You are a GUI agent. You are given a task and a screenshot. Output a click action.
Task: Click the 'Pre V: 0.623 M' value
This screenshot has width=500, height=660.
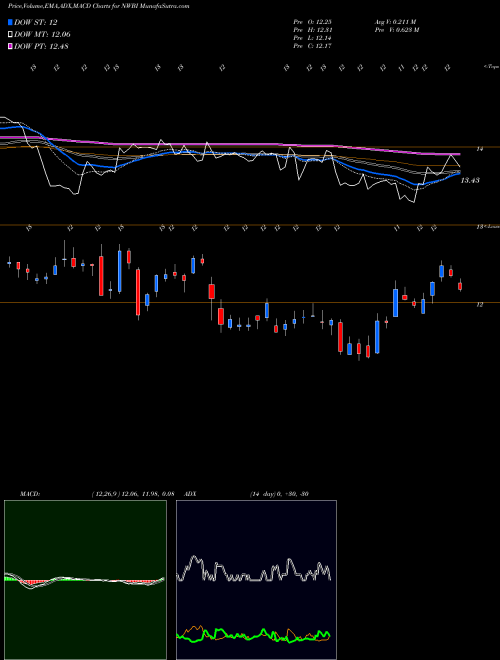click(397, 30)
